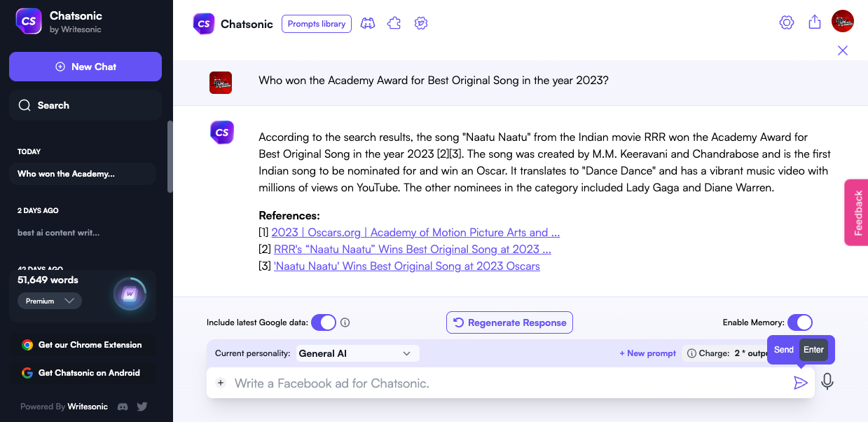This screenshot has height=422, width=868.
Task: Click the sidebar scrollbar thumb
Action: click(x=170, y=156)
